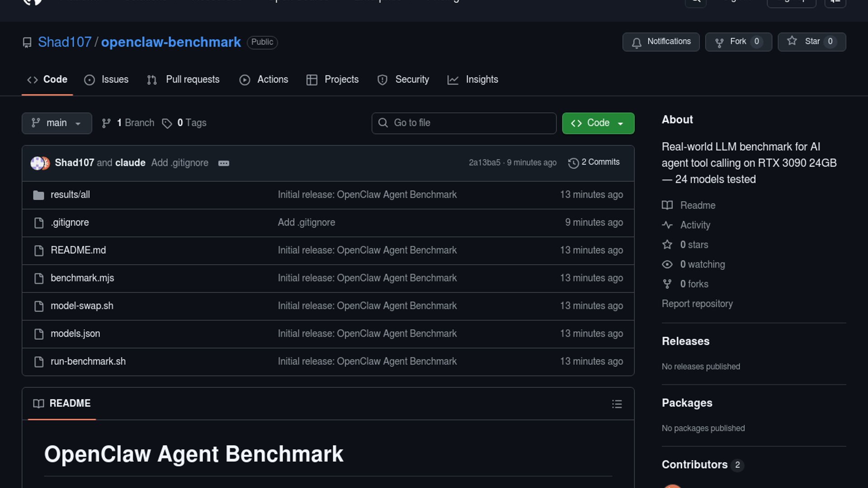
Task: Star the openclaw-benchmark repository
Action: (811, 42)
